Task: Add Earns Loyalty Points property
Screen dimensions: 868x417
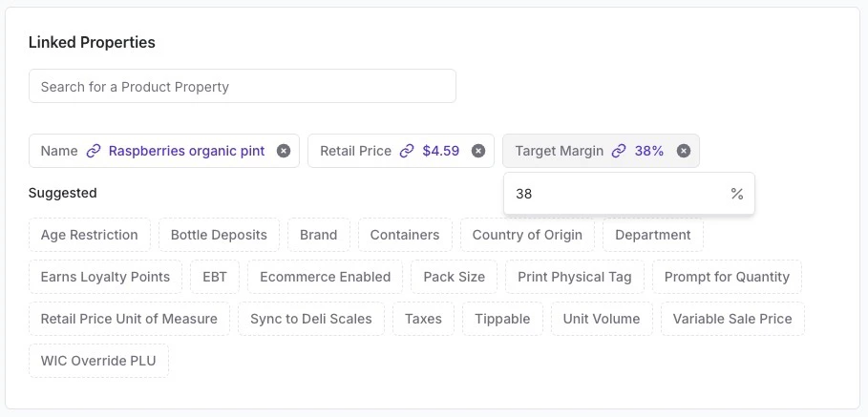Action: (x=105, y=277)
